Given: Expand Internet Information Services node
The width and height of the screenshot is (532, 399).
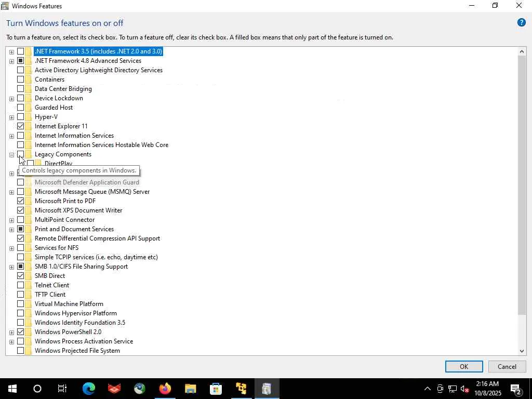Looking at the screenshot, I should pyautogui.click(x=11, y=136).
